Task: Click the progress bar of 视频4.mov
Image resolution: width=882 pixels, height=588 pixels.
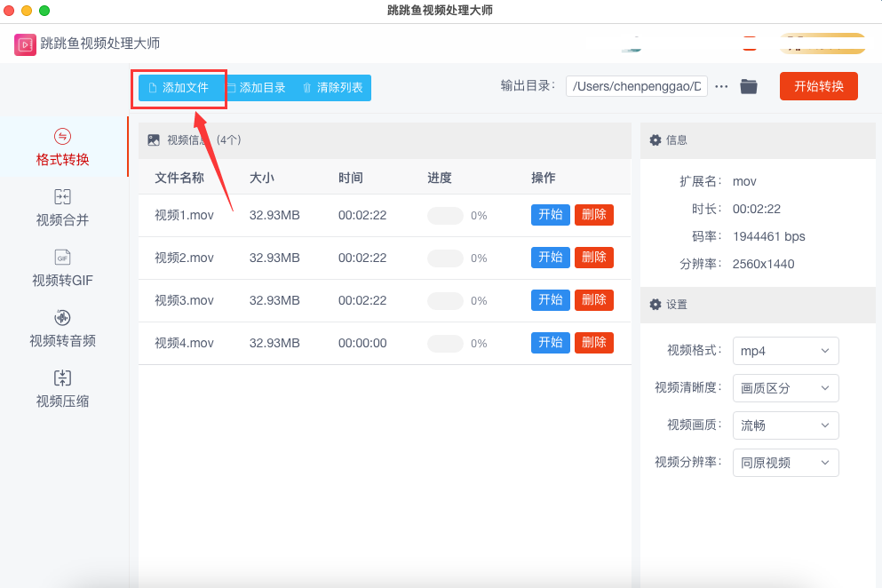Action: pyautogui.click(x=445, y=343)
